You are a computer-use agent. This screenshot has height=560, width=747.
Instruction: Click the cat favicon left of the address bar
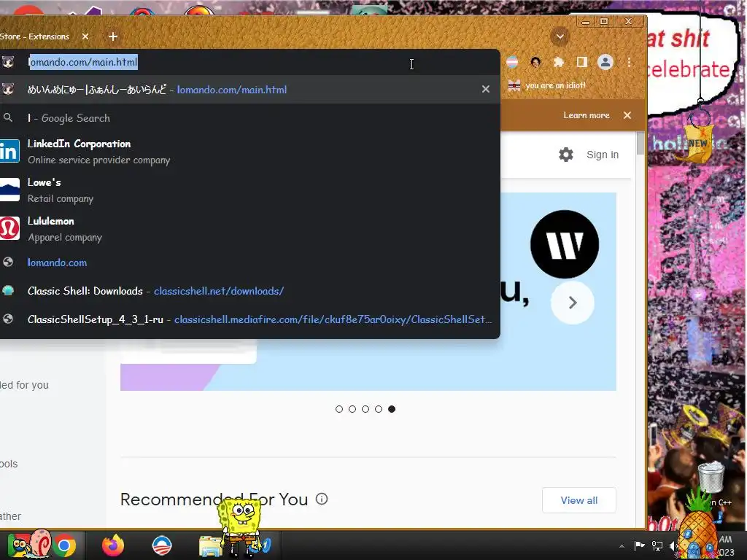[x=8, y=62]
